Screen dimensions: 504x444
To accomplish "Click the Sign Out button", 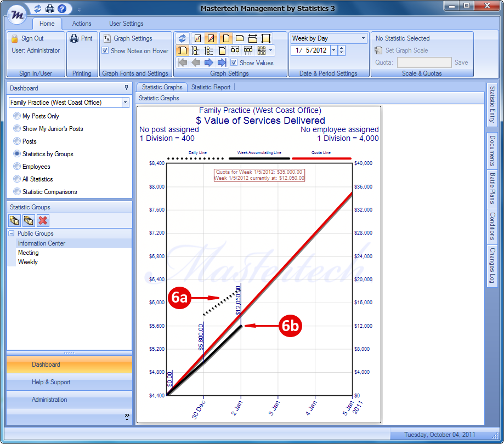I will click(x=28, y=38).
